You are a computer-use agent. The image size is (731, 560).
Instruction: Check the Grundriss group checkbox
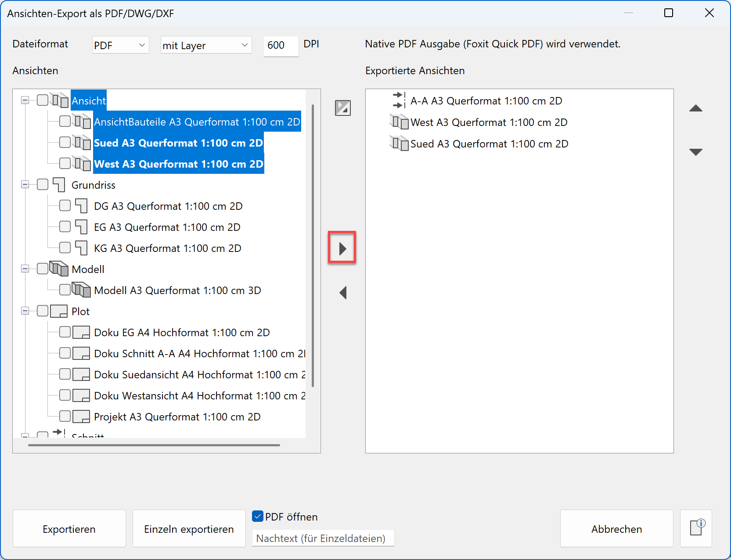pyautogui.click(x=43, y=184)
